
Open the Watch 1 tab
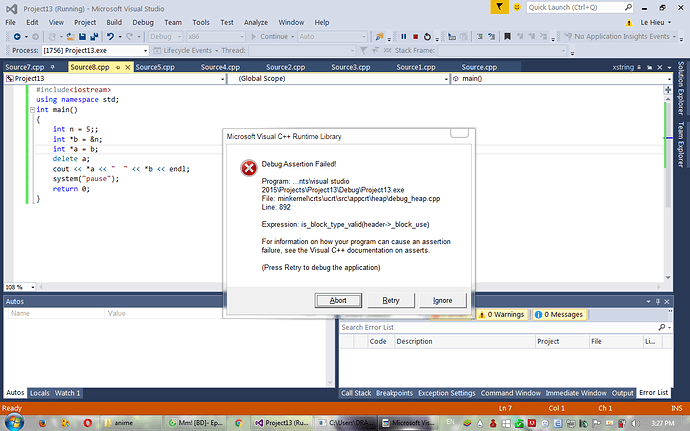click(x=67, y=393)
